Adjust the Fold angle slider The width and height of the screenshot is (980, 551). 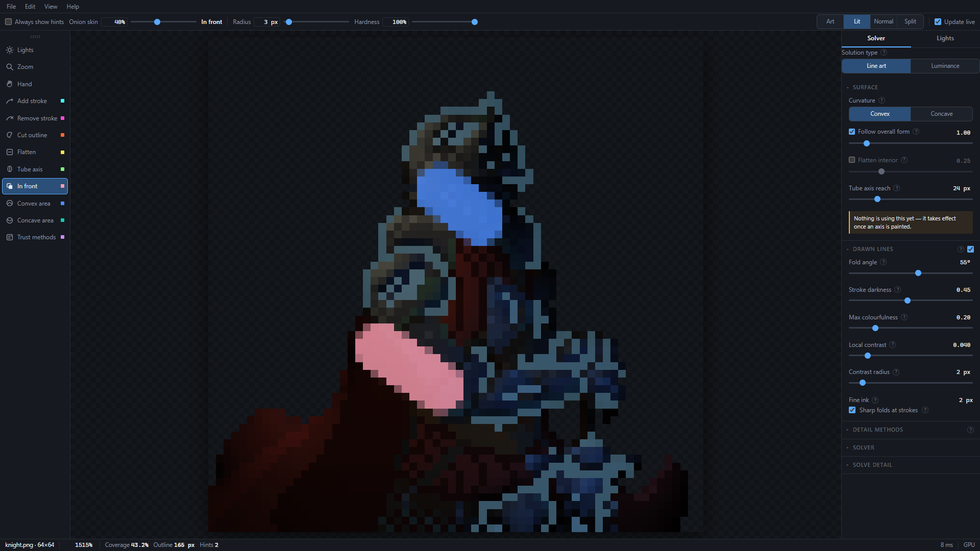(911, 273)
